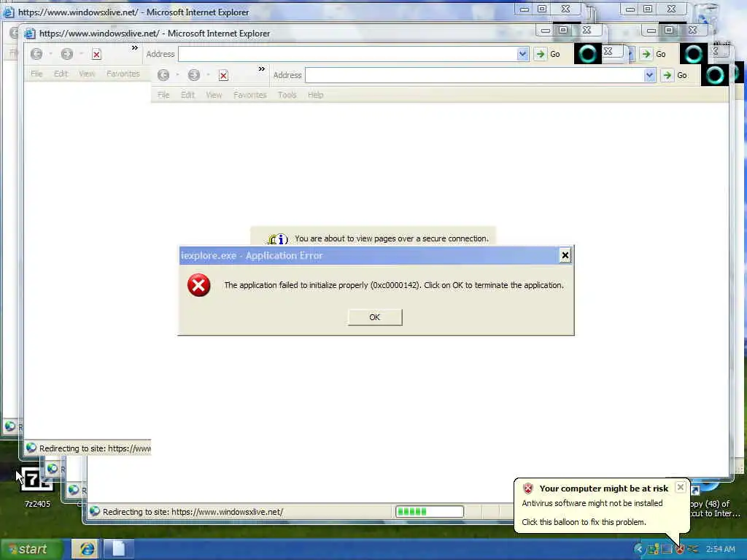Viewport: 747px width, 560px height.
Task: Click Forward arrow in front Explorer window
Action: pyautogui.click(x=193, y=75)
